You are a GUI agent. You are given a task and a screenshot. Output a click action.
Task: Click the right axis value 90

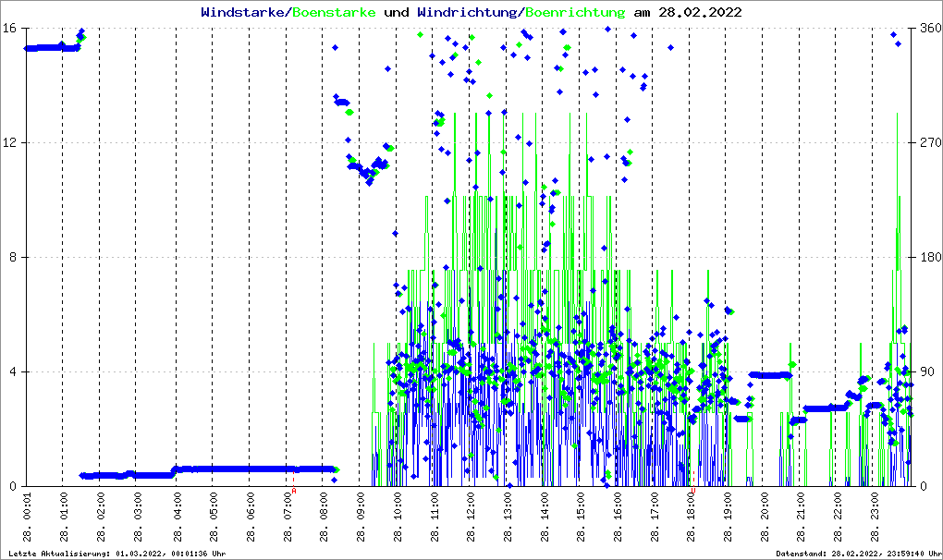pyautogui.click(x=926, y=371)
